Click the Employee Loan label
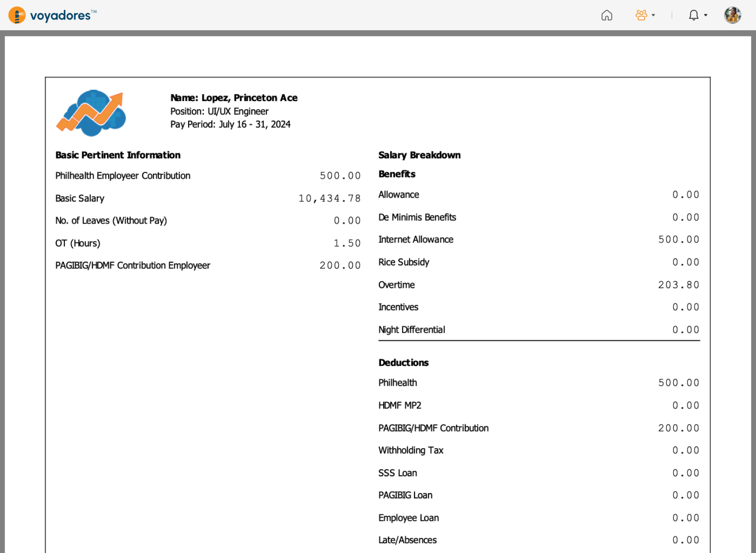Image resolution: width=756 pixels, height=553 pixels. (409, 518)
